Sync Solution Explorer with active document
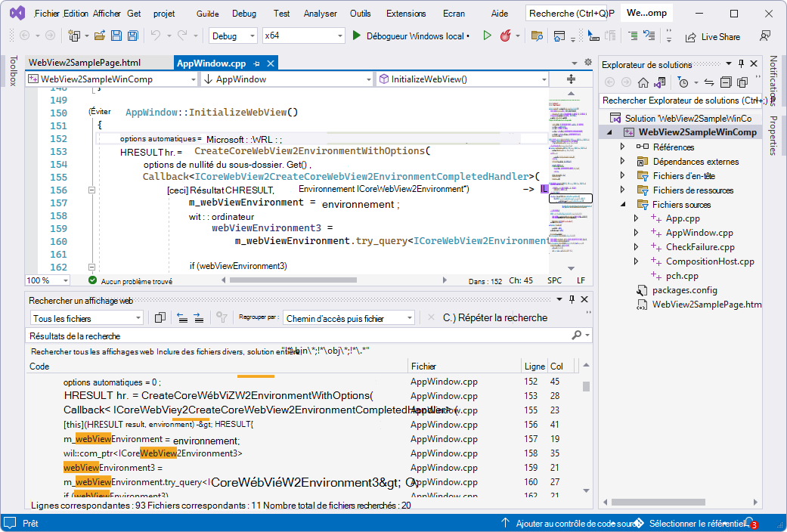Screen dimensions: 787x532 point(708,82)
